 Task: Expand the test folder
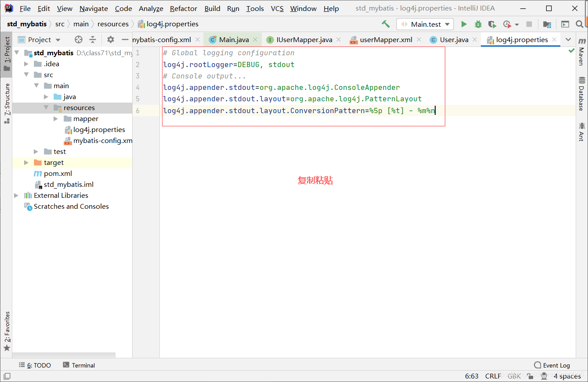point(36,152)
